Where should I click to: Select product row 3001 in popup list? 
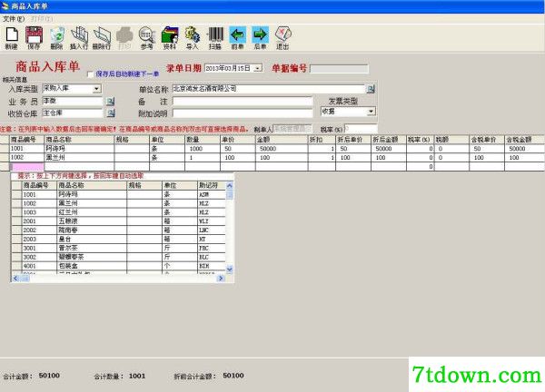pyautogui.click(x=118, y=249)
